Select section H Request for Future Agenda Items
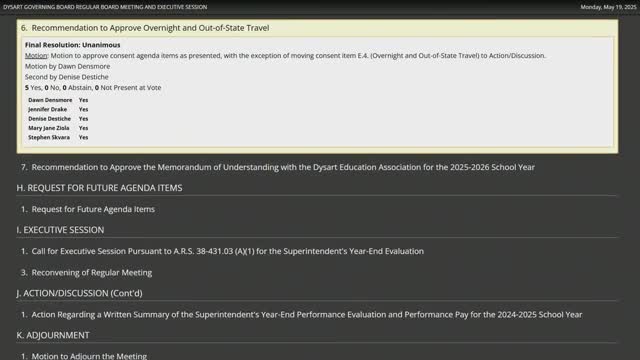The height and width of the screenshot is (360, 640). [x=100, y=188]
